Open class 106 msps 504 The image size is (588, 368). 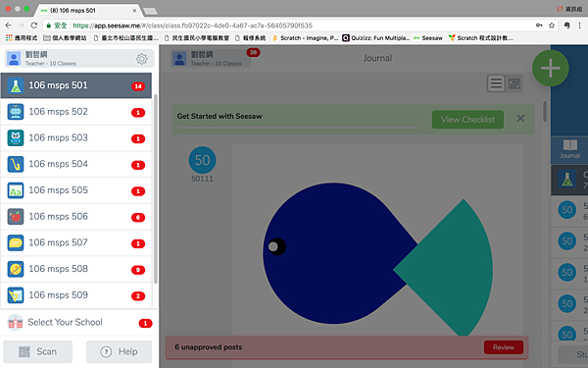click(76, 165)
